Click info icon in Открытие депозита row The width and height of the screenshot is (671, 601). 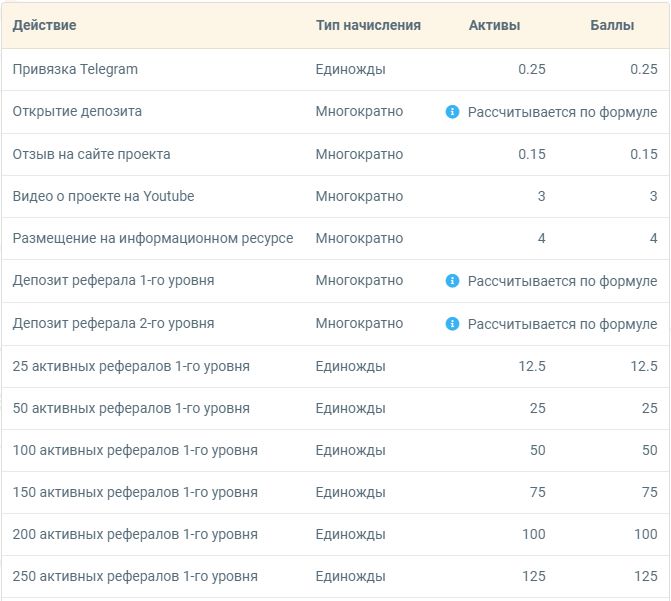click(452, 112)
